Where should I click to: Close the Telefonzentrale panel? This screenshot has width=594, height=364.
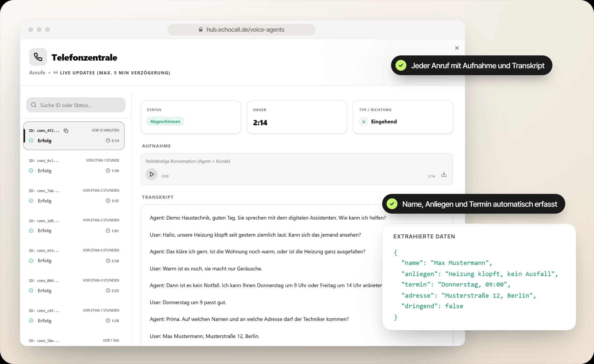[x=457, y=48]
